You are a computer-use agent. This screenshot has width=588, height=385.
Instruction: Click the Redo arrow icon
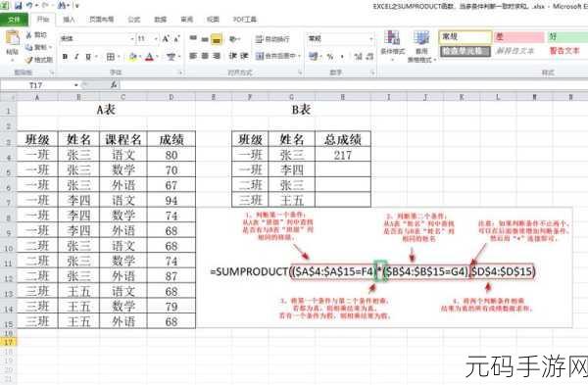click(x=45, y=5)
